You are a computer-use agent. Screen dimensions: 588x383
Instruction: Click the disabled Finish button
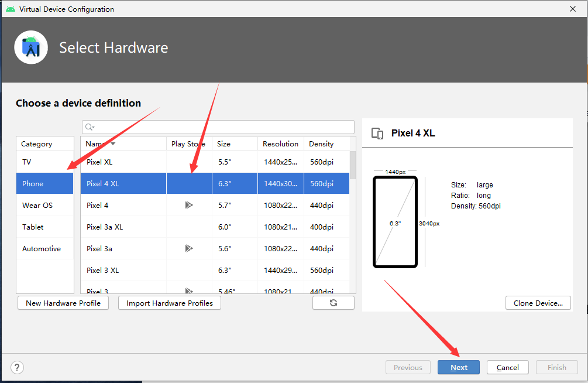[x=557, y=367]
